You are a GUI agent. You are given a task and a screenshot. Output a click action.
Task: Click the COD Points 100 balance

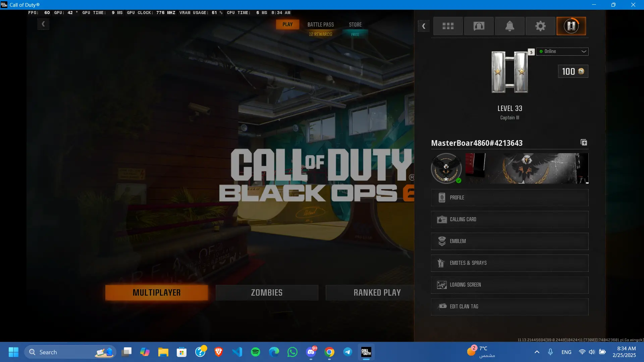click(573, 71)
